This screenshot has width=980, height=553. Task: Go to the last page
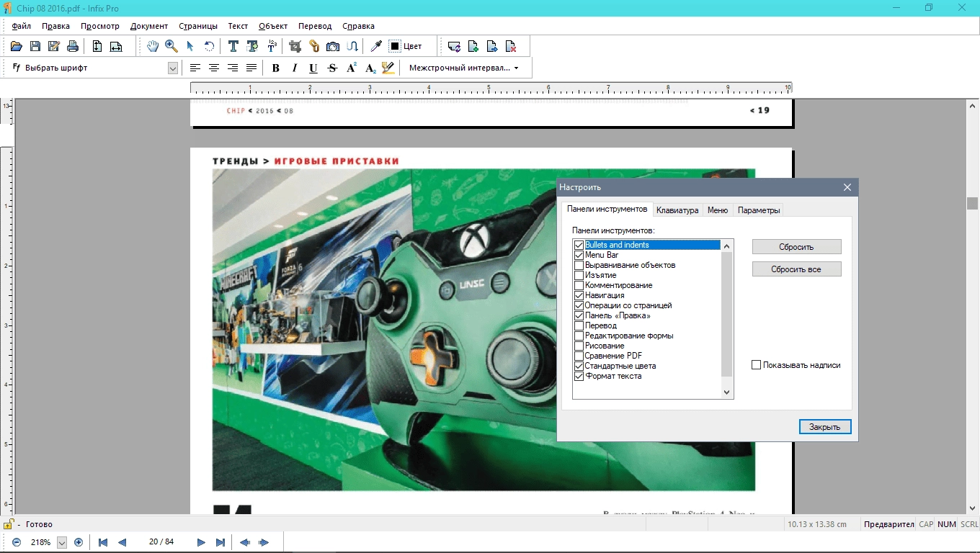click(x=220, y=542)
